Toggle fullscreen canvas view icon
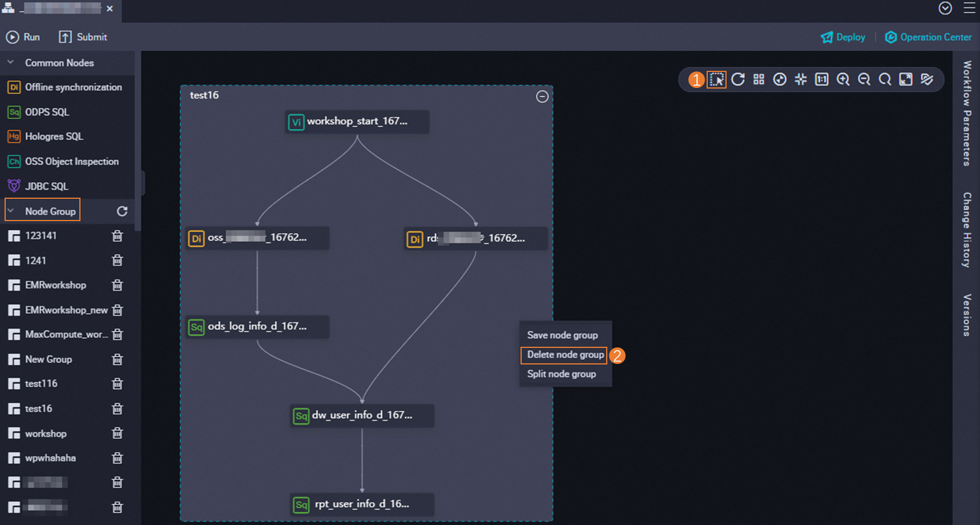Viewport: 980px width, 525px height. (x=906, y=79)
